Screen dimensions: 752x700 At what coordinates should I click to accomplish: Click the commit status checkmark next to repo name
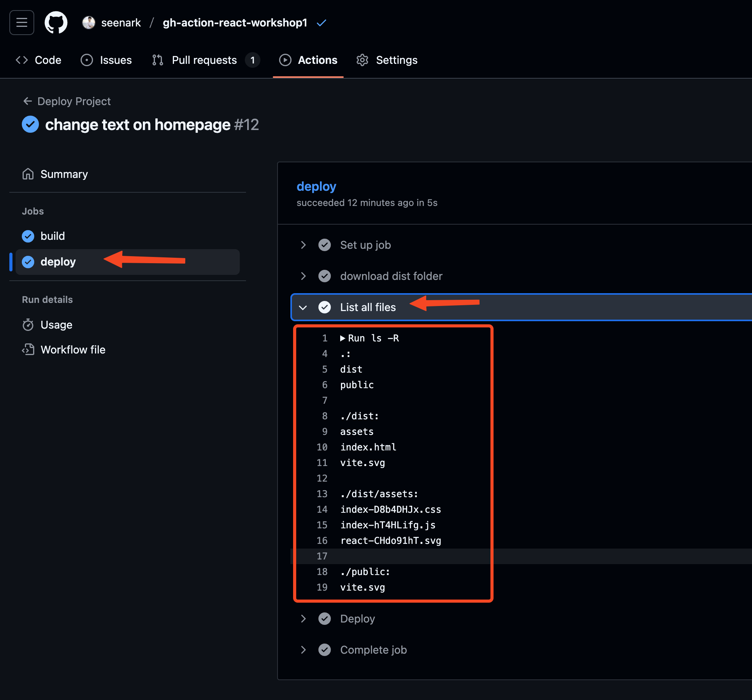[321, 23]
